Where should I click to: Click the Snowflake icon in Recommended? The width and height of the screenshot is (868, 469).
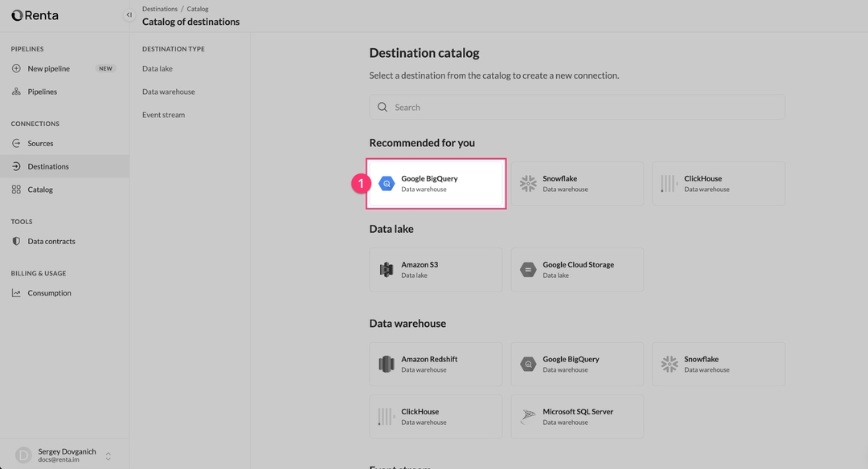tap(528, 183)
